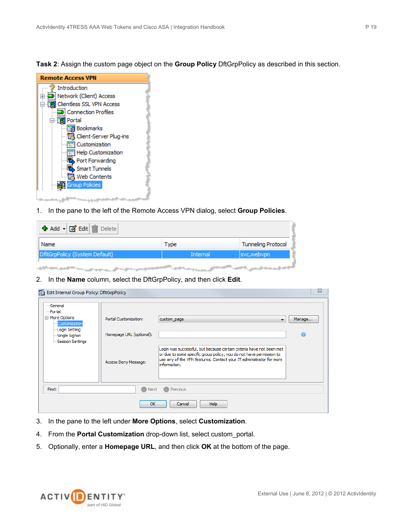This screenshot has height=532, width=411.
Task: Click the Next find arrow icon
Action: 144,389
